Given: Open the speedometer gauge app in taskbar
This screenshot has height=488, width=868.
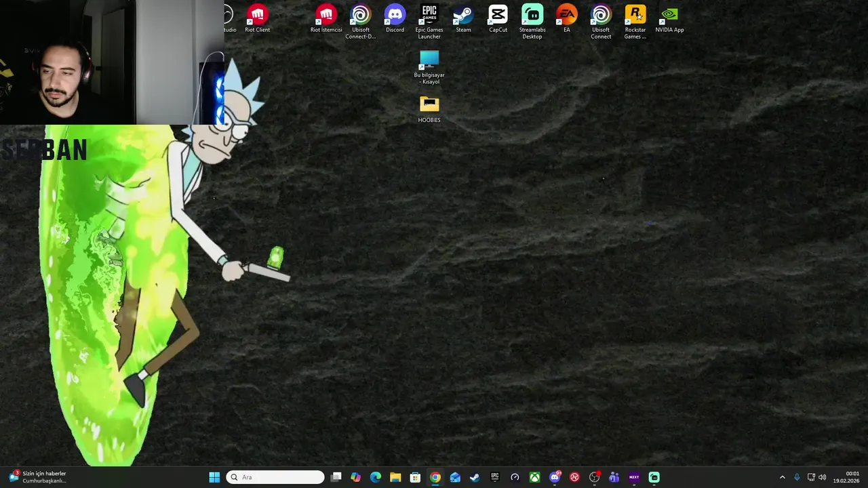Looking at the screenshot, I should click(x=515, y=477).
